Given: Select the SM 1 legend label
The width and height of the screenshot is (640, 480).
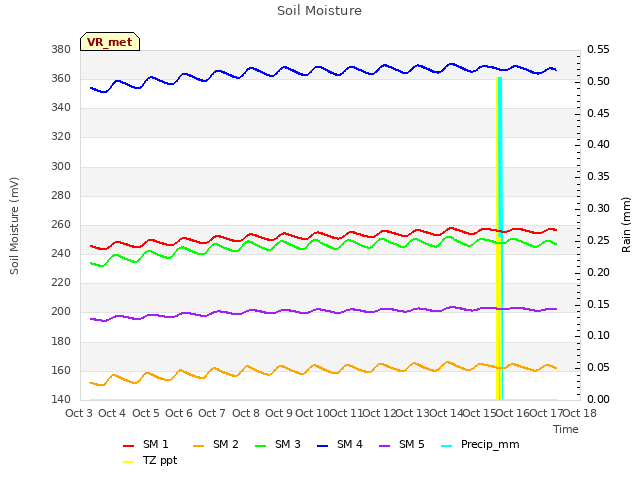Looking at the screenshot, I should point(156,444).
